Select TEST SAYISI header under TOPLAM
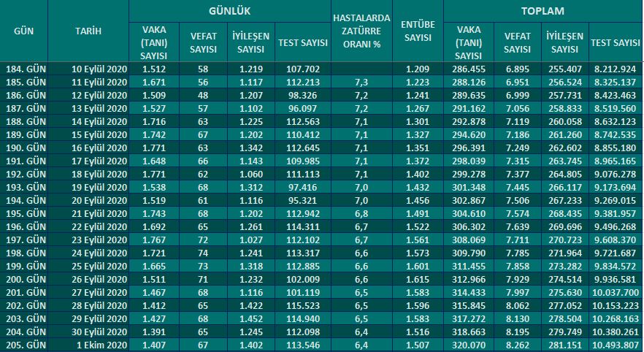Viewport: 644px width, 352px height. [616, 42]
